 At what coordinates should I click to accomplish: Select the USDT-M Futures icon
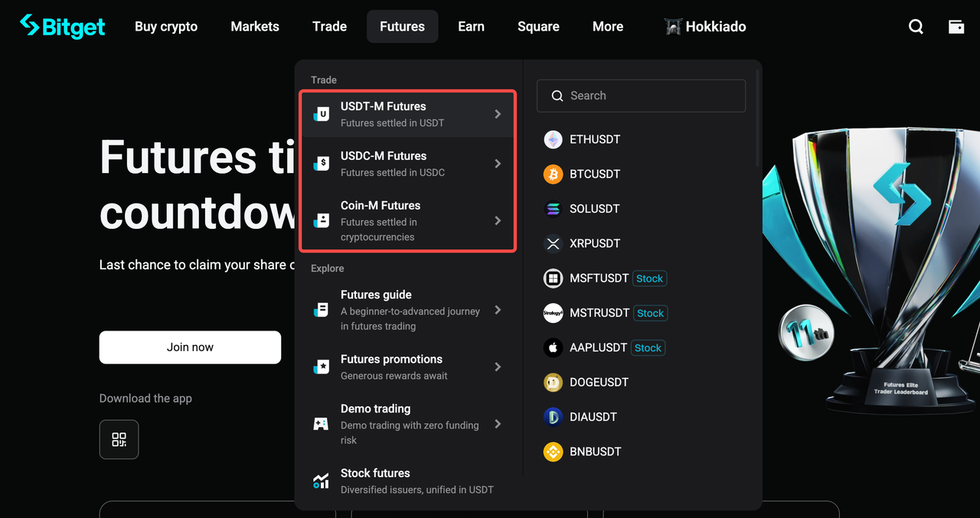320,113
